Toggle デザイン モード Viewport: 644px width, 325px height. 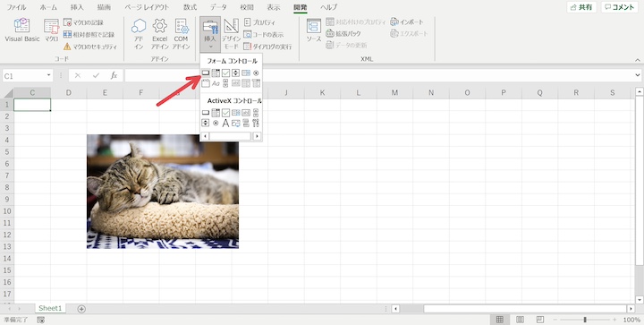[x=231, y=35]
